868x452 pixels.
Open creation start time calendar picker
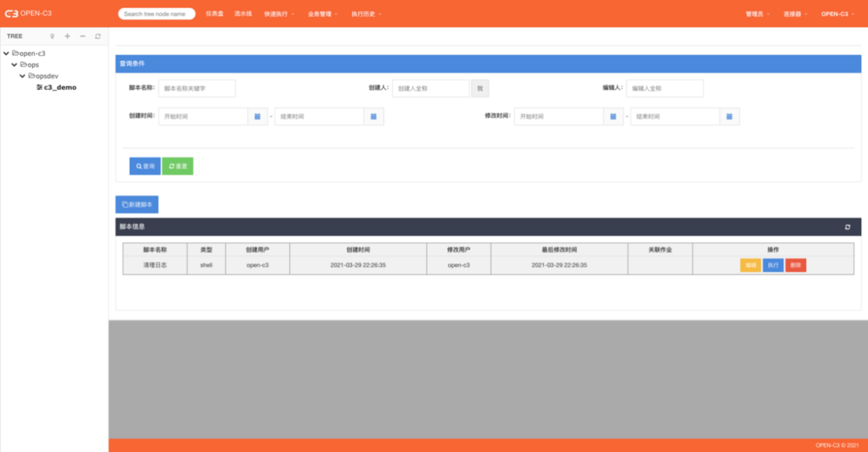coord(257,116)
